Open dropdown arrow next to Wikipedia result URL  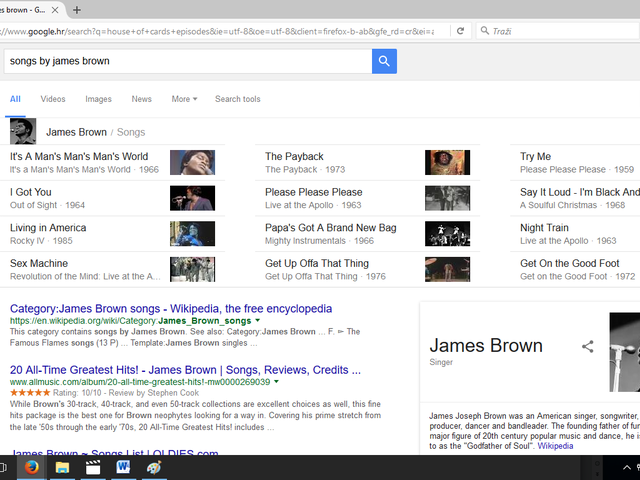pyautogui.click(x=258, y=320)
